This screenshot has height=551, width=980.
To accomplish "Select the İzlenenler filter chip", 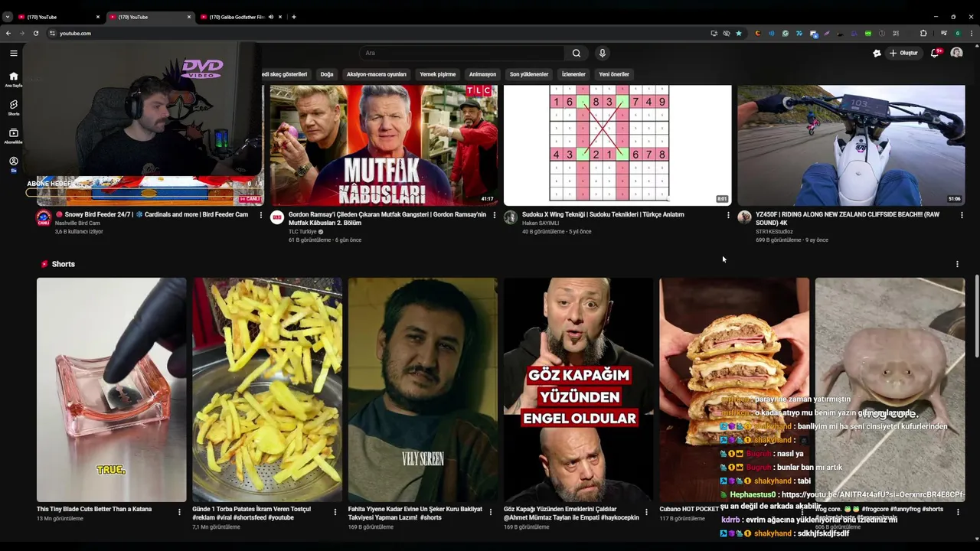I will tap(573, 74).
